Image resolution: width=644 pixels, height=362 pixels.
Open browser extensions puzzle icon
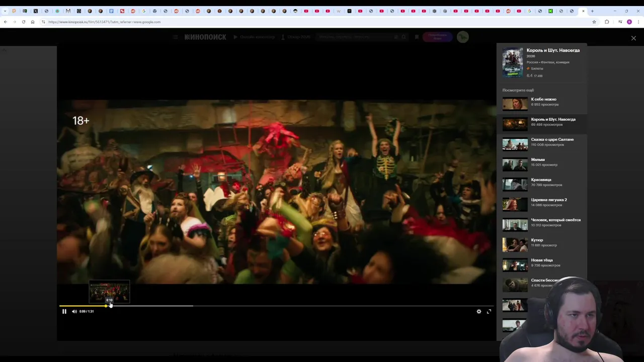[607, 22]
